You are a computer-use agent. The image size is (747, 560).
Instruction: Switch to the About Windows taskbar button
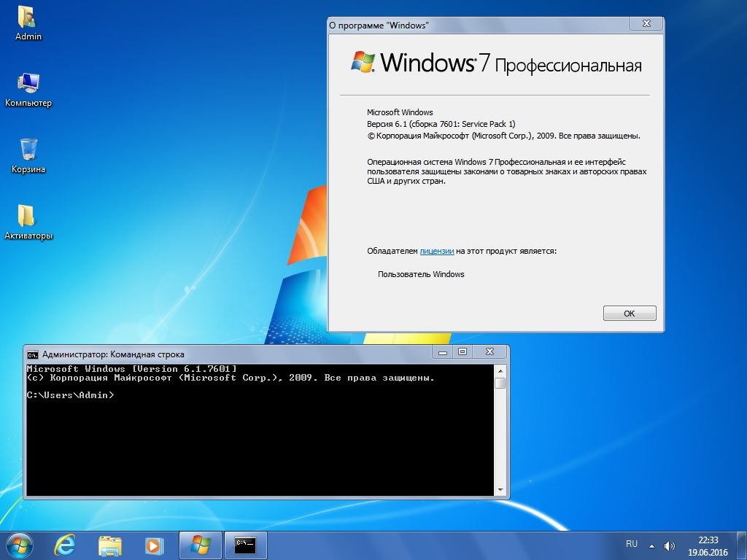(200, 545)
